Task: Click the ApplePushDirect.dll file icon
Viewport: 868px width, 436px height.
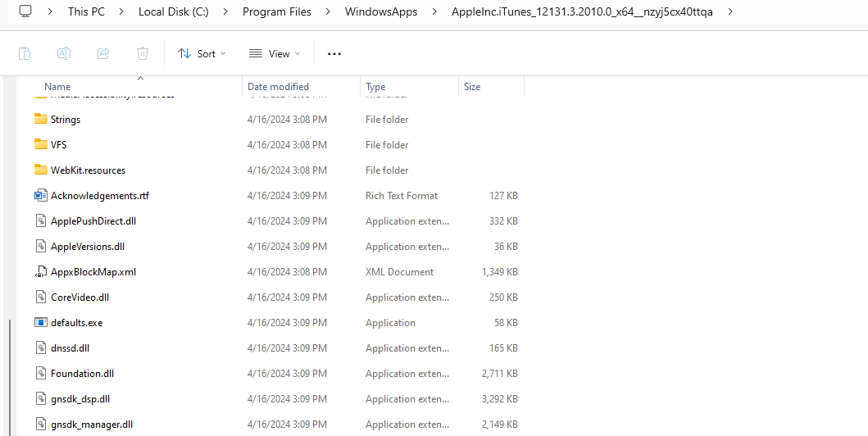Action: (x=40, y=220)
